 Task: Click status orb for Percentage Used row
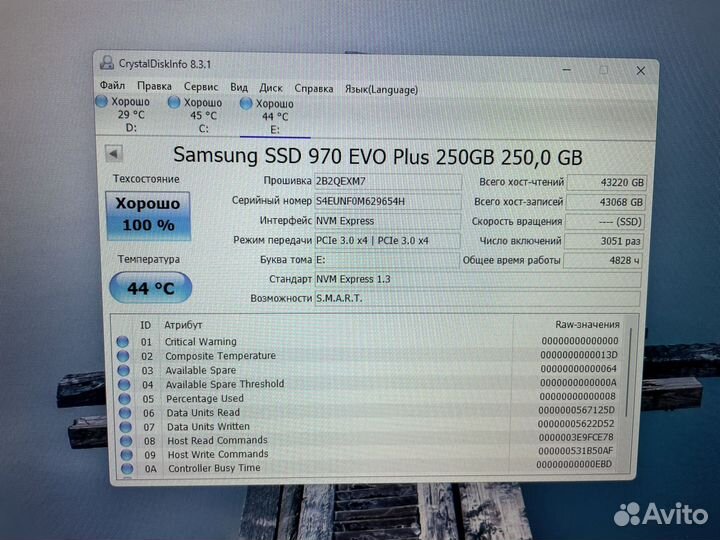click(124, 399)
